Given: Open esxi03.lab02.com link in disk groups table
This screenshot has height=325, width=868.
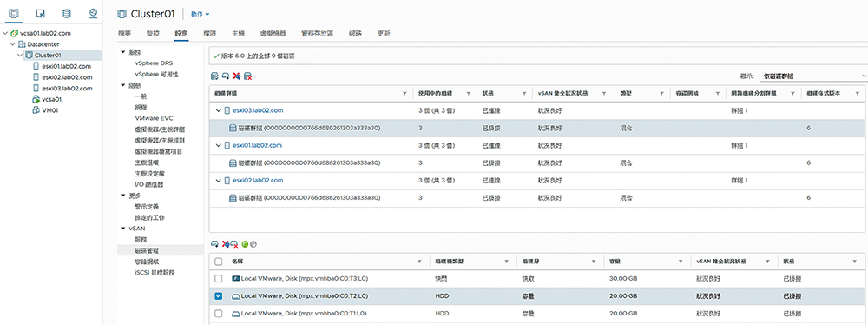Looking at the screenshot, I should pos(257,111).
